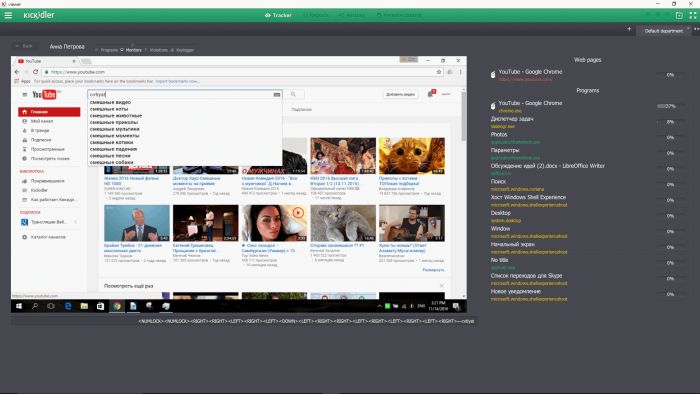The height and width of the screenshot is (394, 700).
Task: Click the Chrome reload button
Action: [35, 71]
